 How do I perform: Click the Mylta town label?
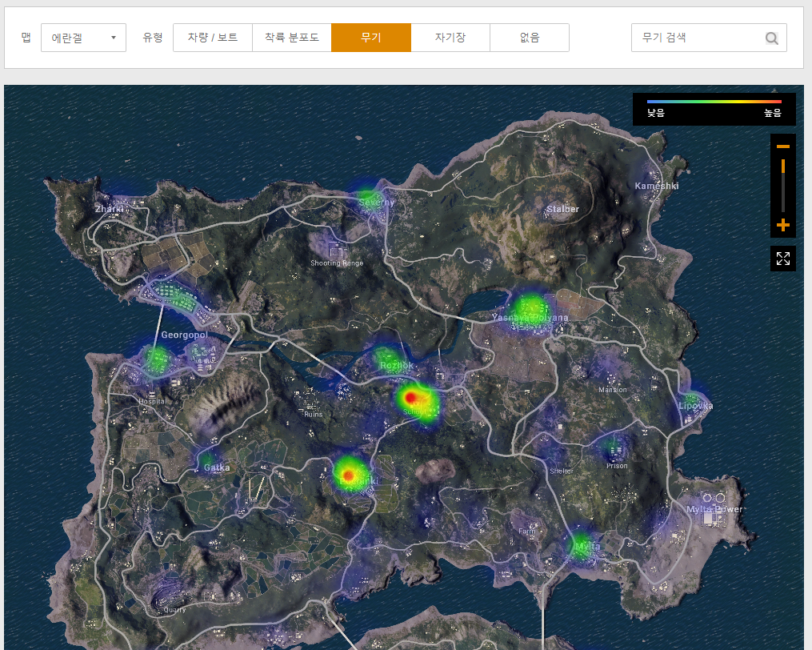pyautogui.click(x=587, y=546)
